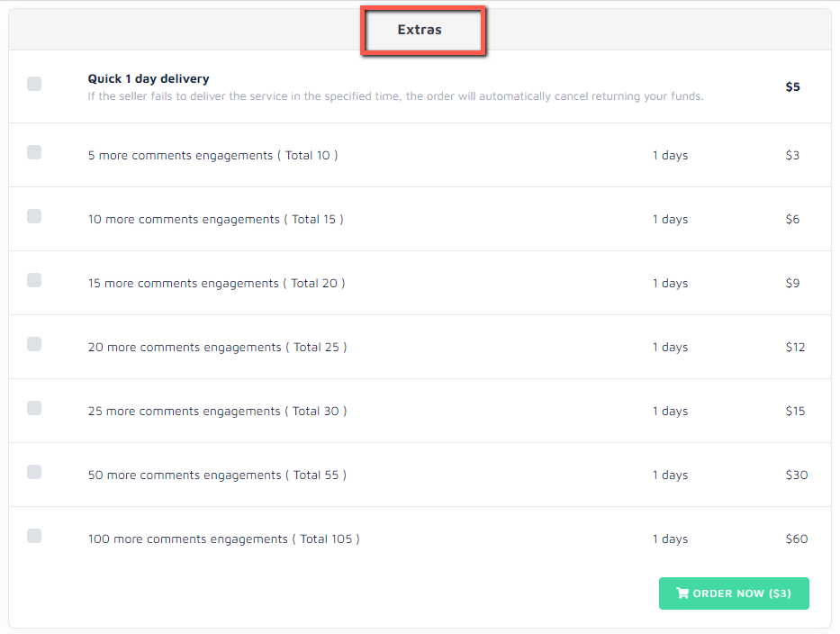The height and width of the screenshot is (634, 840).
Task: Click the highlighted Extras header
Action: point(419,30)
